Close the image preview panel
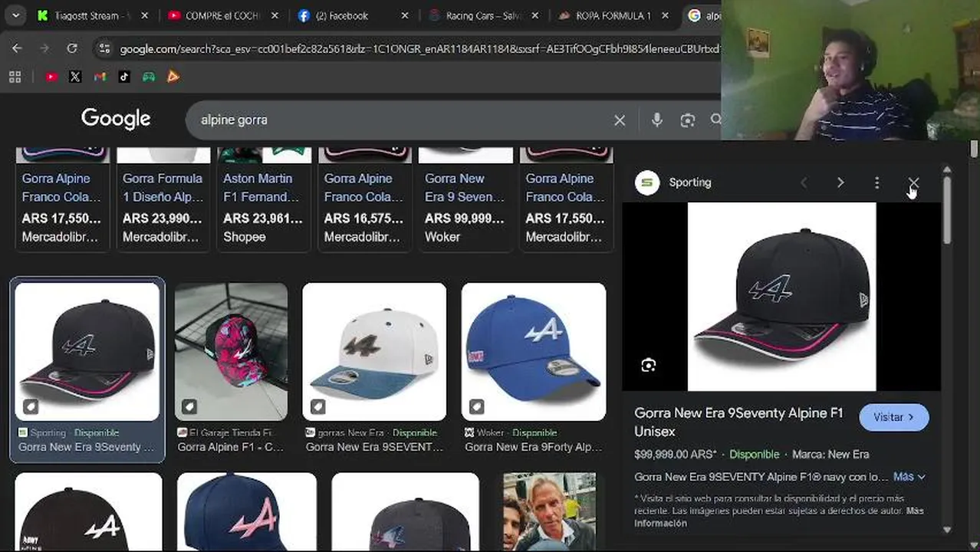Screen dimensions: 980x552 click(x=913, y=182)
